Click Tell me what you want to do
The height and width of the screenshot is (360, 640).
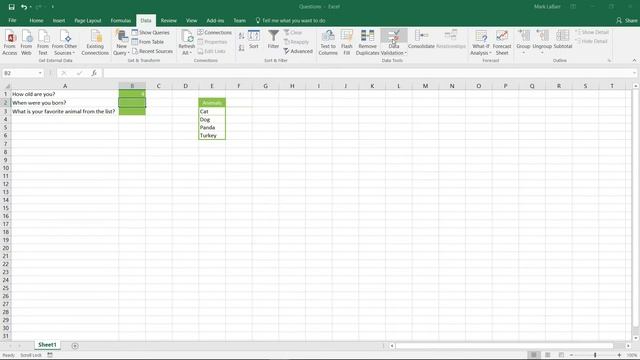[290, 20]
